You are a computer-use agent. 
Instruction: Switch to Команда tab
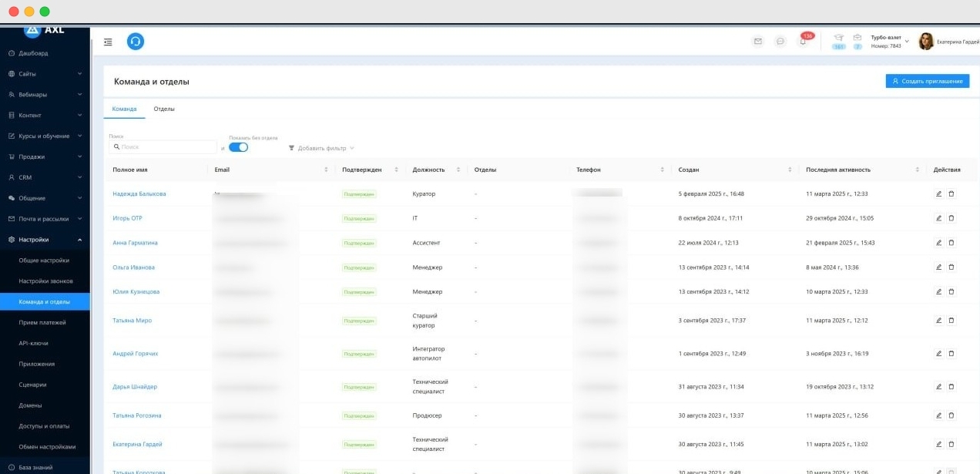[124, 109]
